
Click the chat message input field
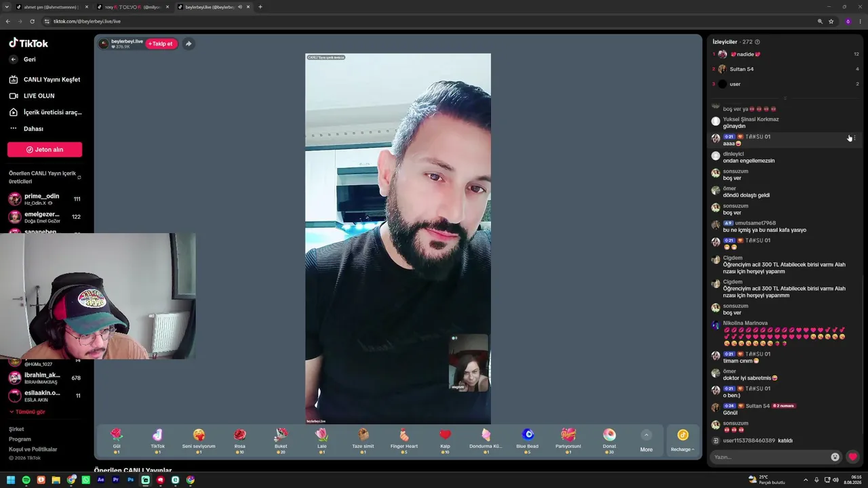click(x=770, y=457)
